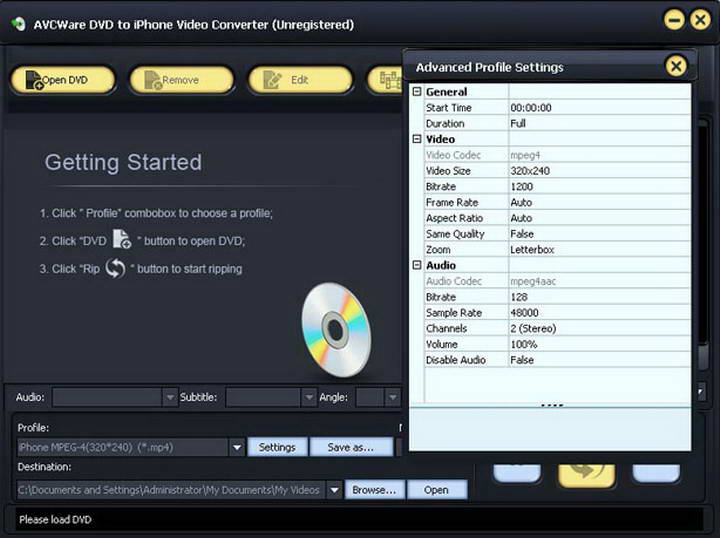Click the yellow Rip button
720x538 pixels.
point(586,474)
